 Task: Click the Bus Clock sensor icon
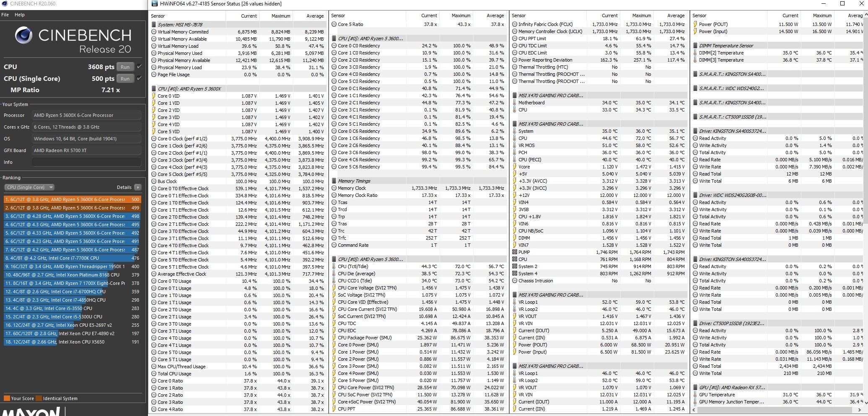pos(154,181)
